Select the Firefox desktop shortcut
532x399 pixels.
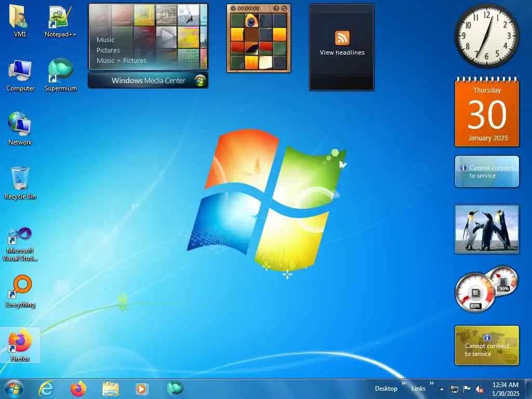20,345
